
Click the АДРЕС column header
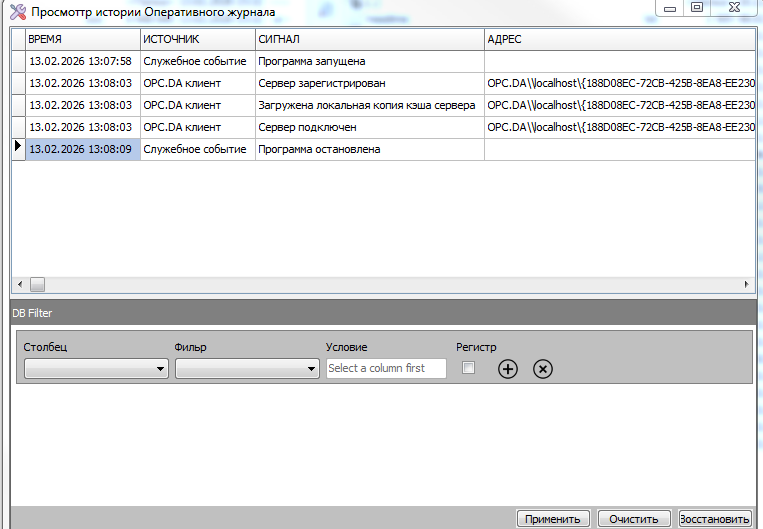[618, 39]
